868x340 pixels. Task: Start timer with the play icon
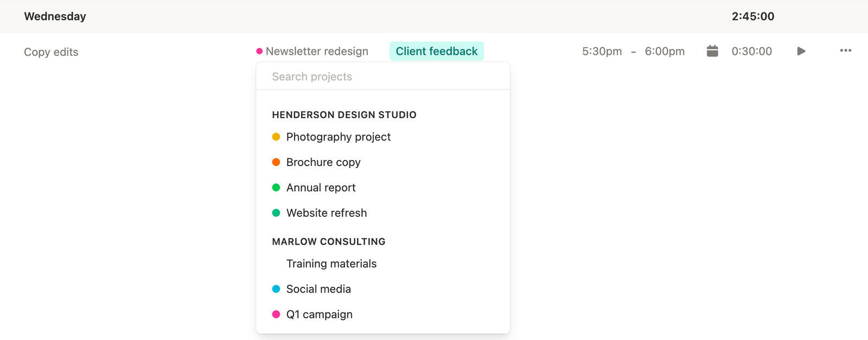point(801,51)
